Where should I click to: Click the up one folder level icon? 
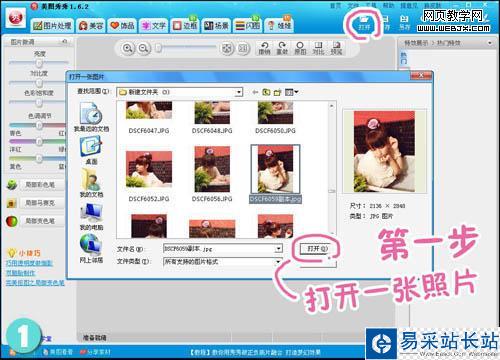click(x=266, y=92)
